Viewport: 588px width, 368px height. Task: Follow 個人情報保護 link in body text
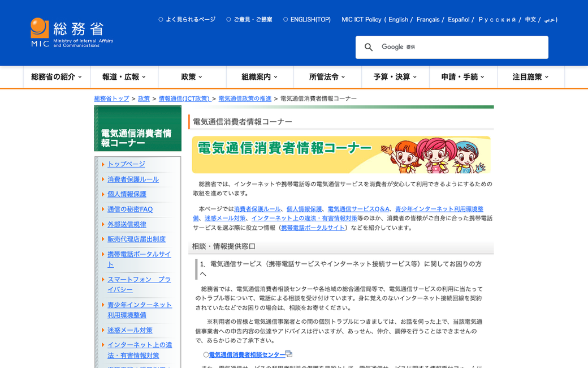(304, 209)
